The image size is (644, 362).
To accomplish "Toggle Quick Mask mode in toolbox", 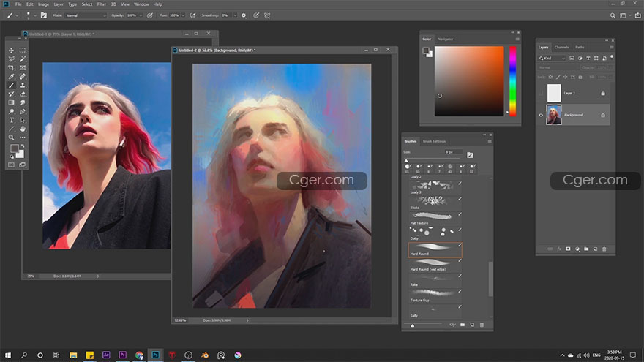I will (x=12, y=165).
